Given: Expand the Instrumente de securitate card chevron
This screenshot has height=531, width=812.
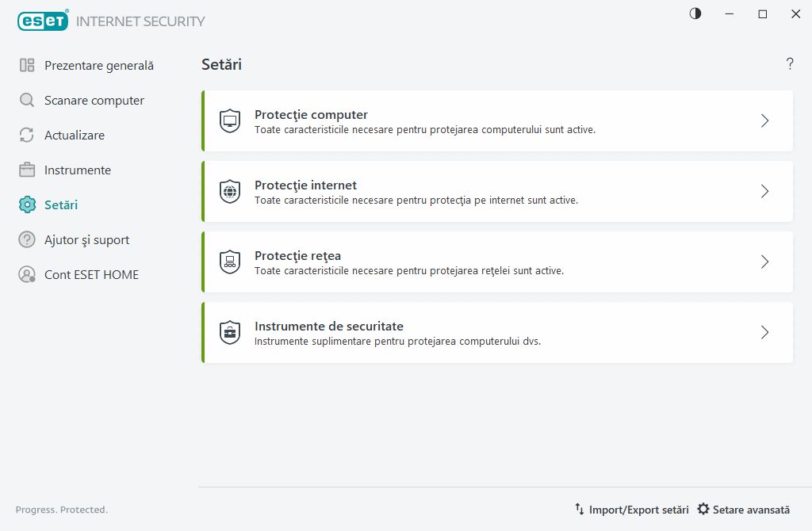Looking at the screenshot, I should [x=764, y=332].
